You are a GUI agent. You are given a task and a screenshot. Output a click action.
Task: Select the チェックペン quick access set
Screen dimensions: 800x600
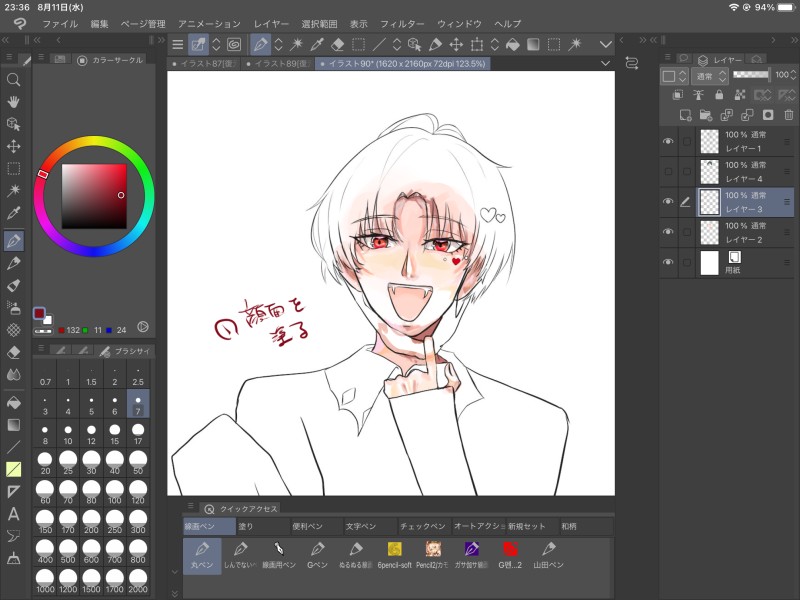click(423, 526)
